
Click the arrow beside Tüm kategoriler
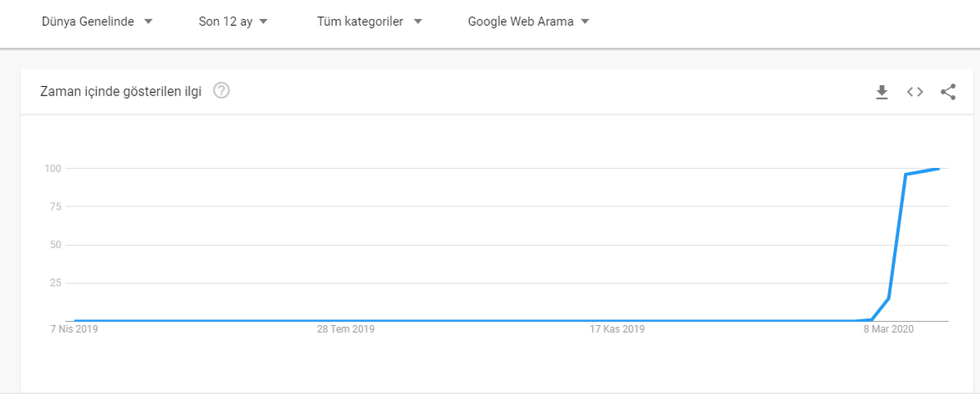(418, 22)
